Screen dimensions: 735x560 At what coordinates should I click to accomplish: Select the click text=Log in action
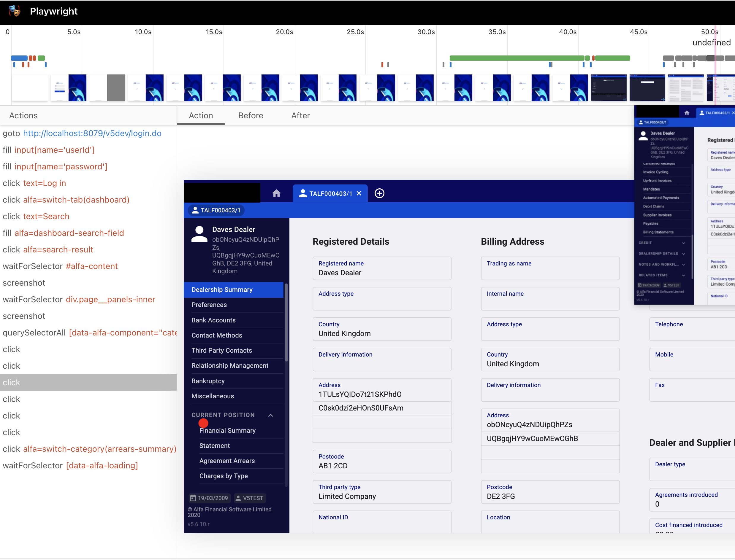(x=88, y=183)
